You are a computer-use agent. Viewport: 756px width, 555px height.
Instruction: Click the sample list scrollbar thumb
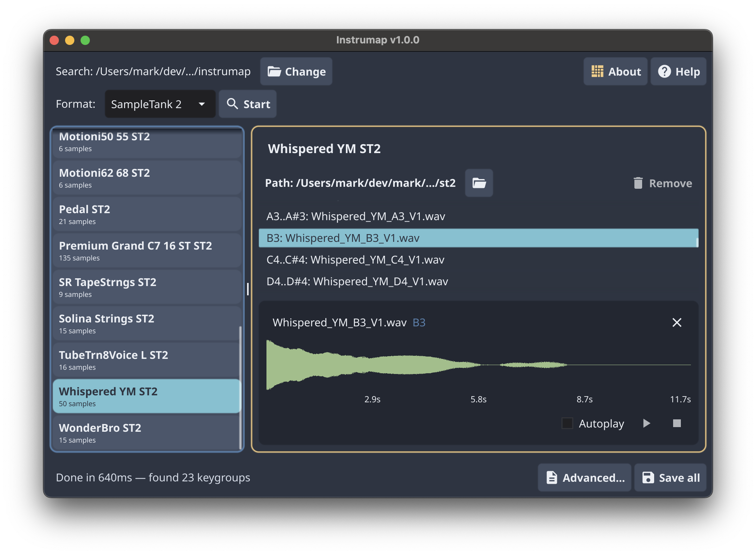tap(697, 243)
